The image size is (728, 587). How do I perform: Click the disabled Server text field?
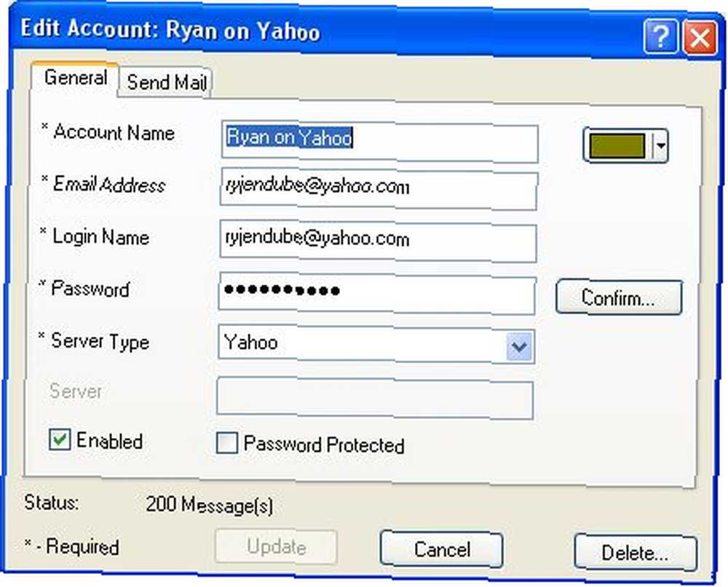pyautogui.click(x=375, y=398)
